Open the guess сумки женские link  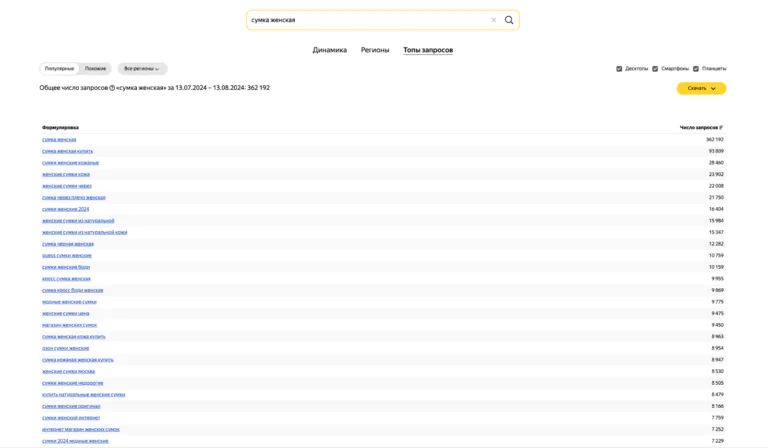[67, 256]
